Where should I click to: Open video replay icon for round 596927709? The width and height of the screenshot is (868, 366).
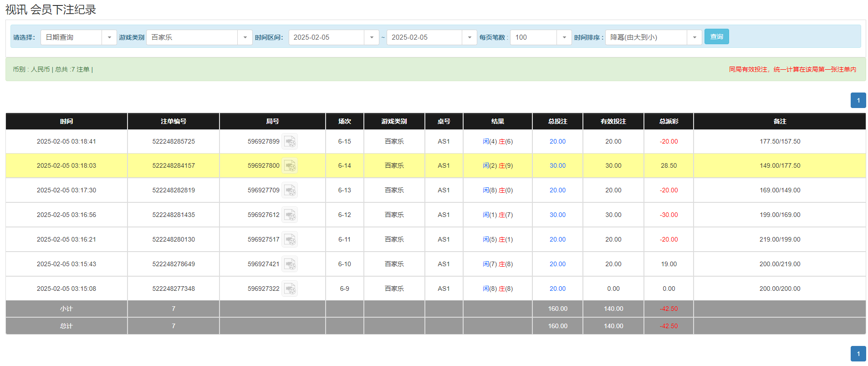click(x=290, y=191)
